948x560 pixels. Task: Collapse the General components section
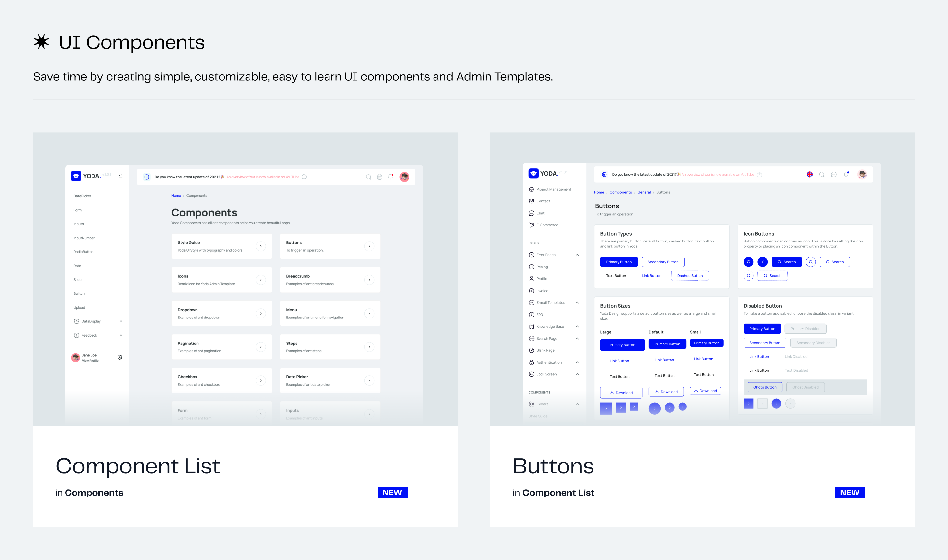tap(577, 404)
